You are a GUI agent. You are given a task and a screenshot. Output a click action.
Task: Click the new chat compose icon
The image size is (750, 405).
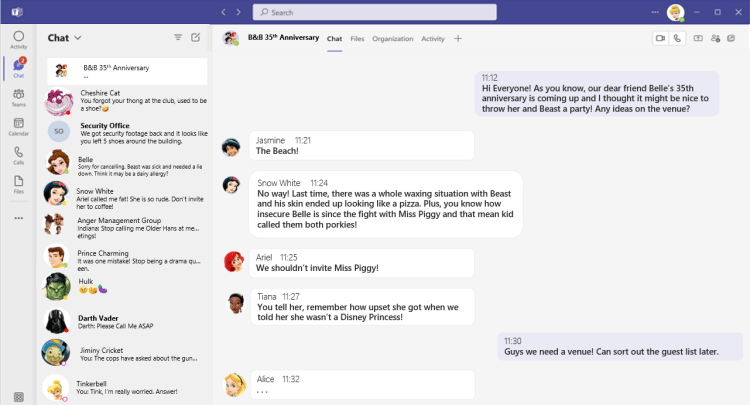[x=196, y=37]
